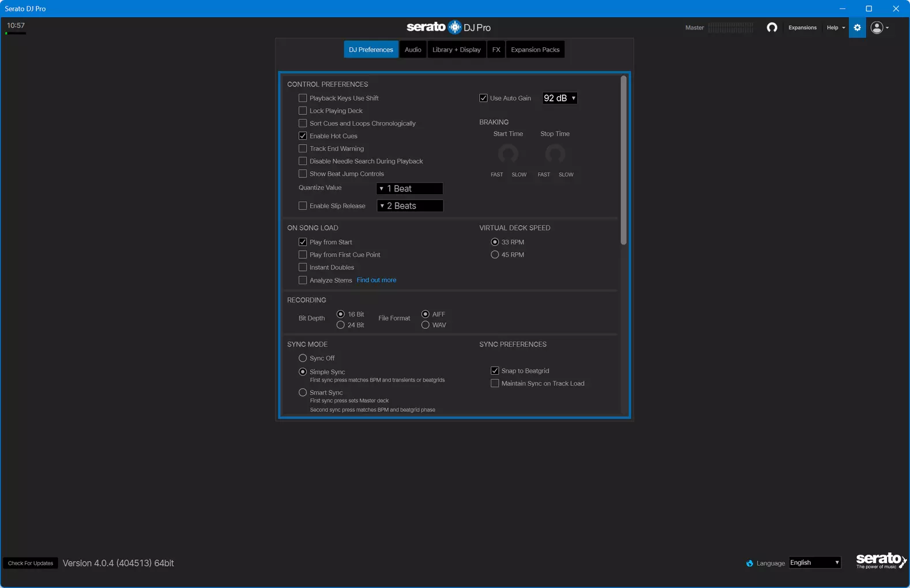Open the Language selection dropdown

click(x=814, y=563)
